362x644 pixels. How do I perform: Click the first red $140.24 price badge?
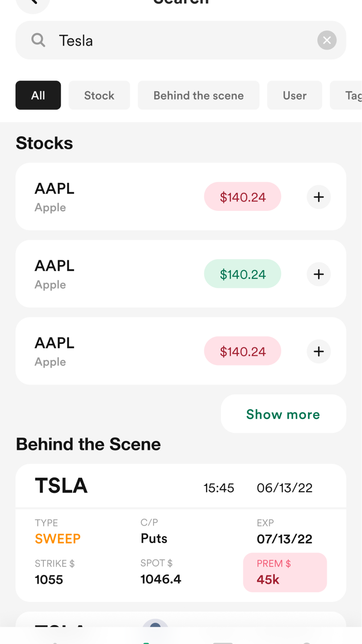[243, 197]
